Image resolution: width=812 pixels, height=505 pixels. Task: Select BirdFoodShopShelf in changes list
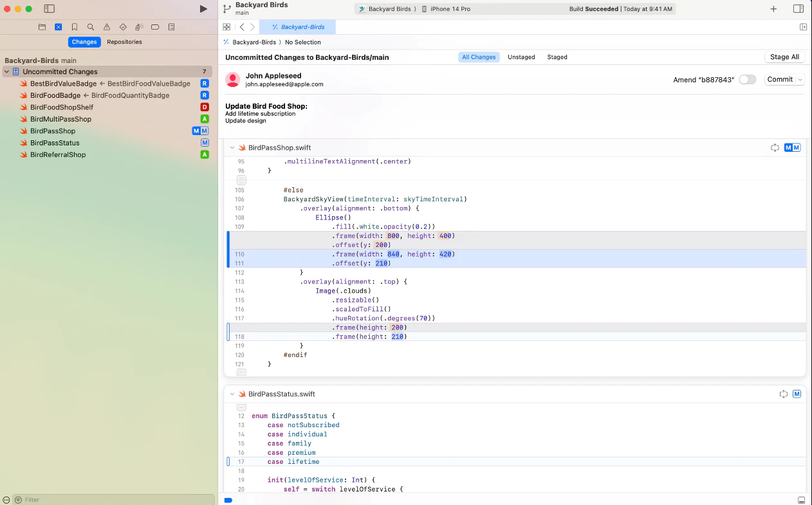(62, 107)
